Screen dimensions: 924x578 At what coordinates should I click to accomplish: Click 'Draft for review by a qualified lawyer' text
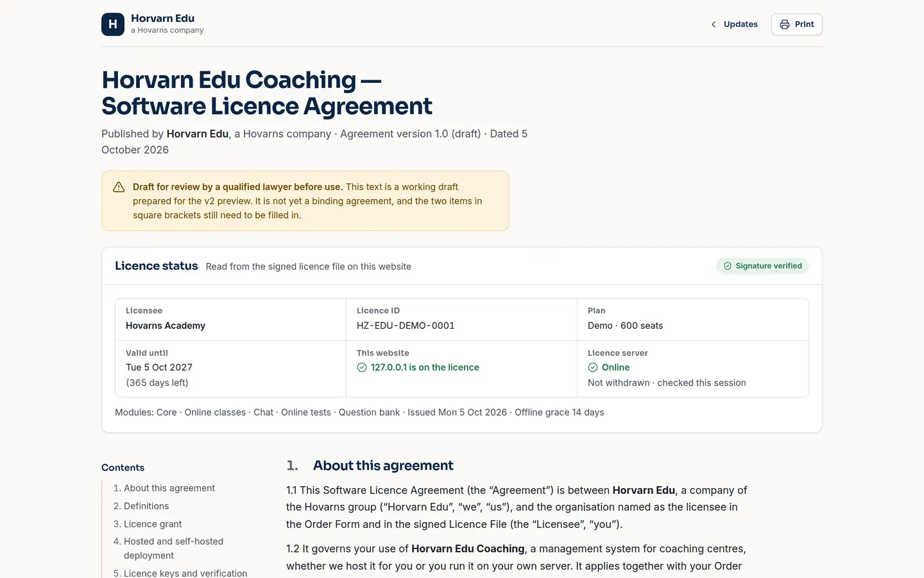tap(237, 187)
